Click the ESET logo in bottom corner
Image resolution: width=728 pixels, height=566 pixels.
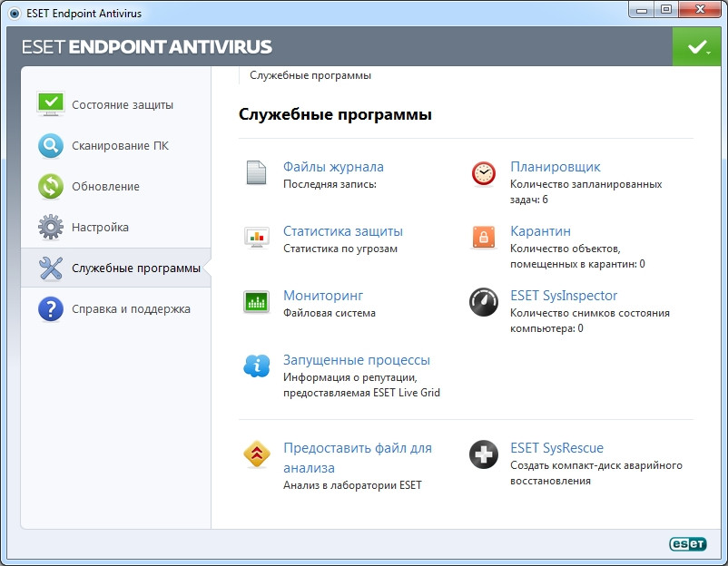pyautogui.click(x=688, y=543)
